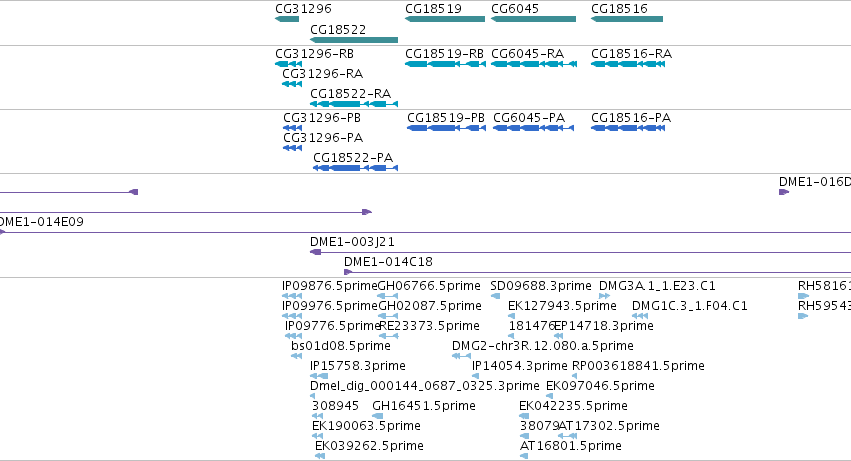Image resolution: width=851 pixels, height=461 pixels.
Task: Click the CG6045 gene name
Action: click(515, 9)
